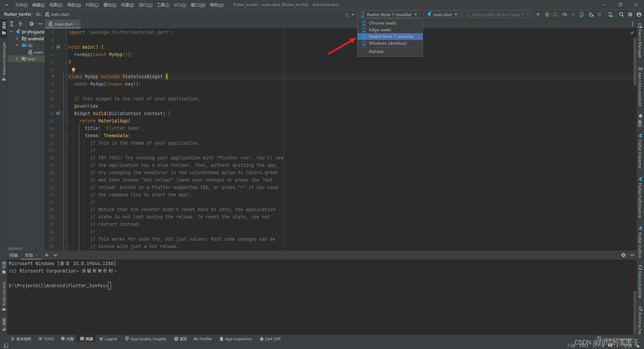644x349 pixels.
Task: Open the Flutter Outline side panel
Action: point(640,242)
